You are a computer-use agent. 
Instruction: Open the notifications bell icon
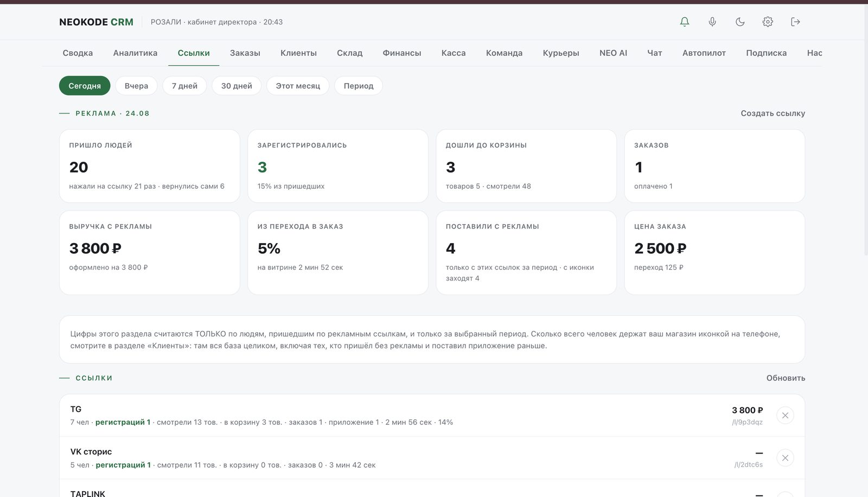coord(685,22)
